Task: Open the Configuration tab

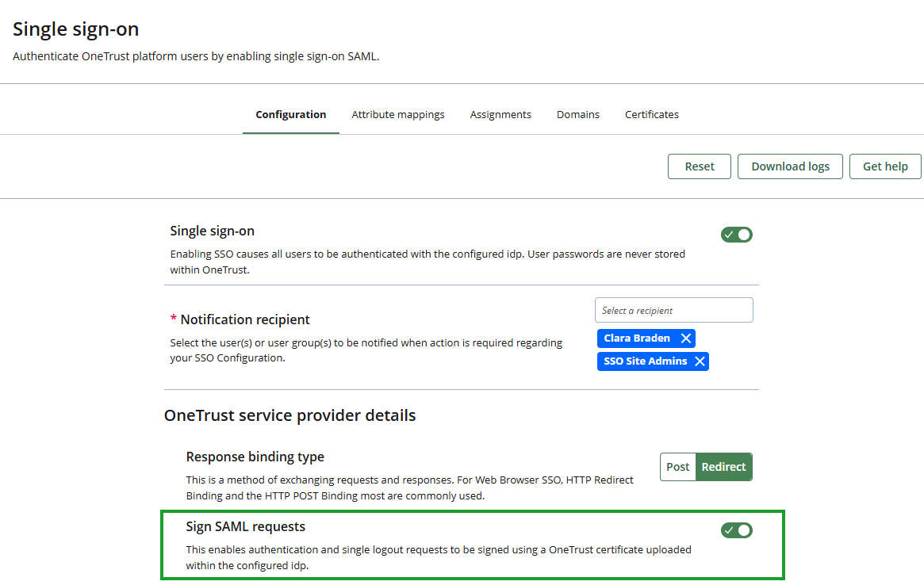Action: [x=290, y=114]
